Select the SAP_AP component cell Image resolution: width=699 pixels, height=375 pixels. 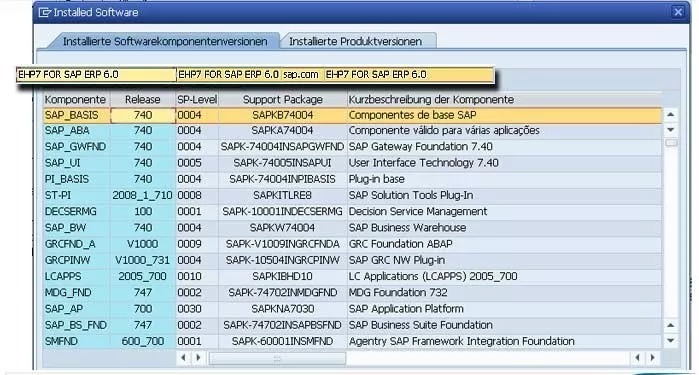tap(76, 309)
